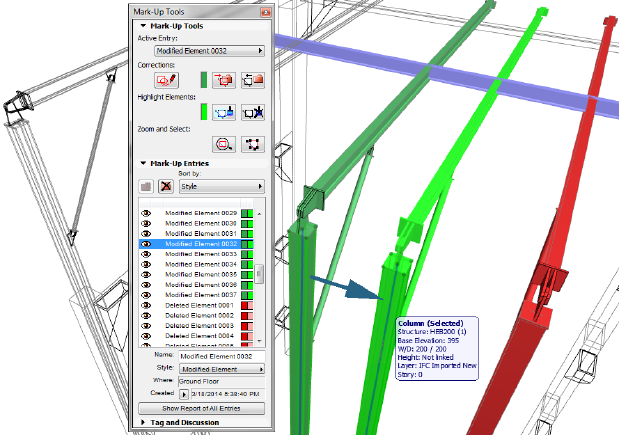Select Deleted Element 0002 entry
This screenshot has width=619, height=435.
pos(200,315)
